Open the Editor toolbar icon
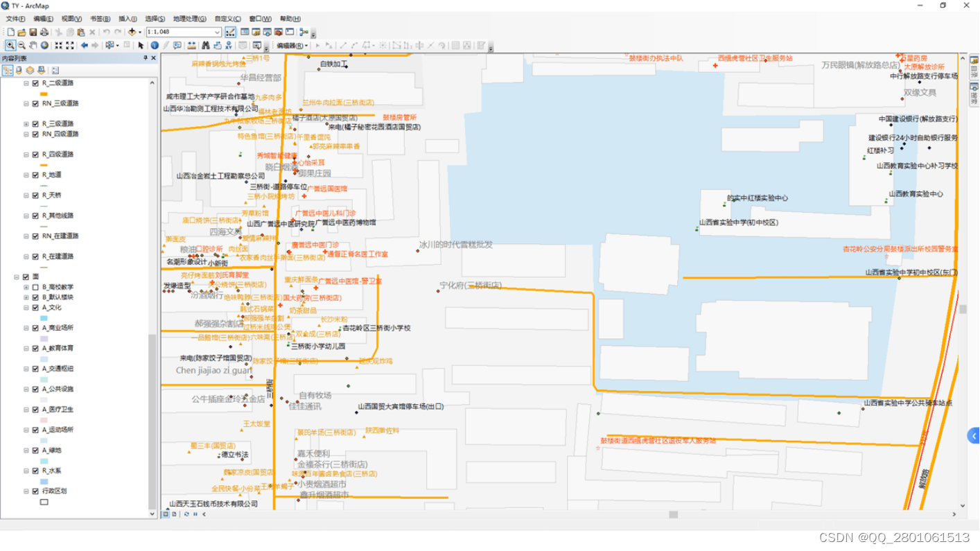980x551 pixels. tap(230, 32)
